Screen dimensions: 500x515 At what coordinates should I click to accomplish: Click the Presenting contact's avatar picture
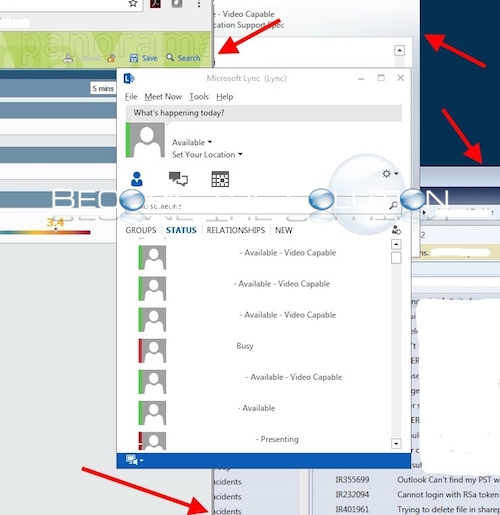(152, 441)
